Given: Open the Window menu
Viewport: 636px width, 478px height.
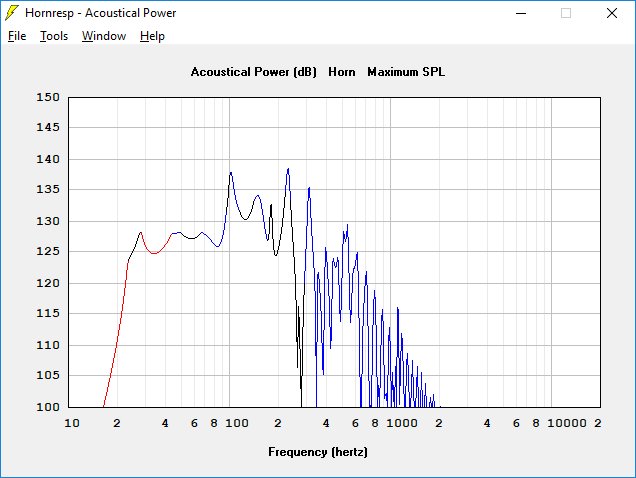Looking at the screenshot, I should click(x=104, y=36).
